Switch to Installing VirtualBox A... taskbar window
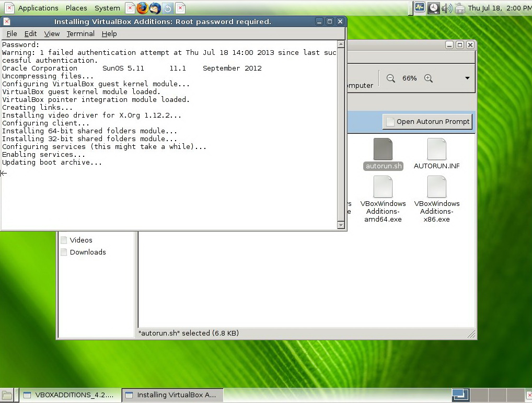This screenshot has height=403, width=532. 172,395
